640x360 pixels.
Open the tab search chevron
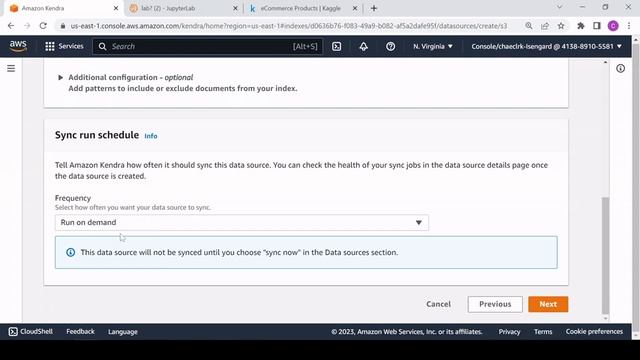560,7
